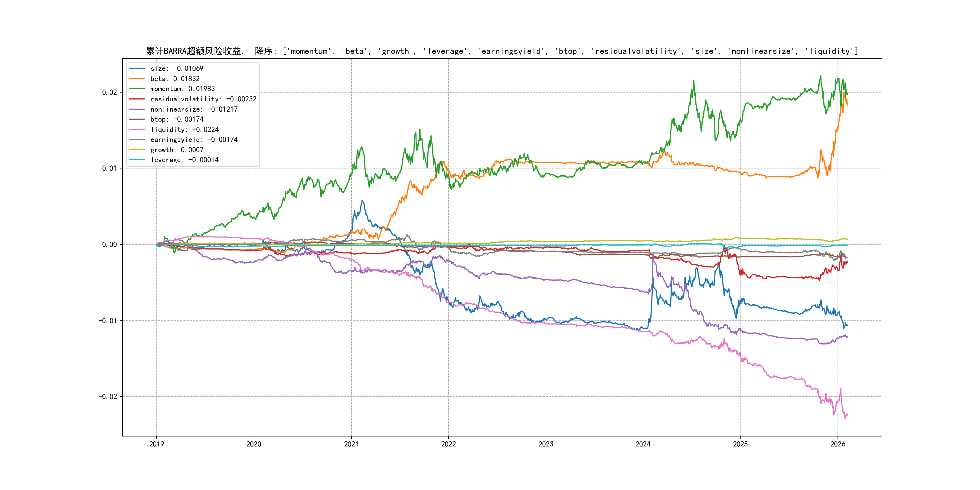Click the green momentum legend line swatch
Screen dimensions: 980x490
click(x=137, y=89)
